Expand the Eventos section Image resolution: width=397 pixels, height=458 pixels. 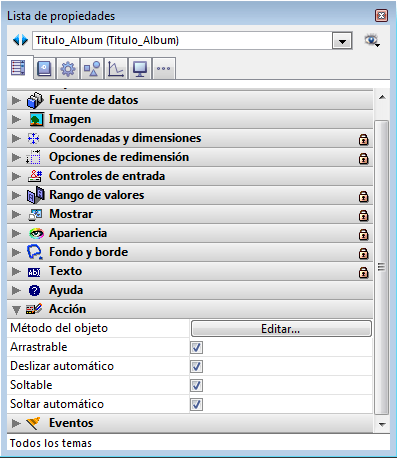pos(16,423)
